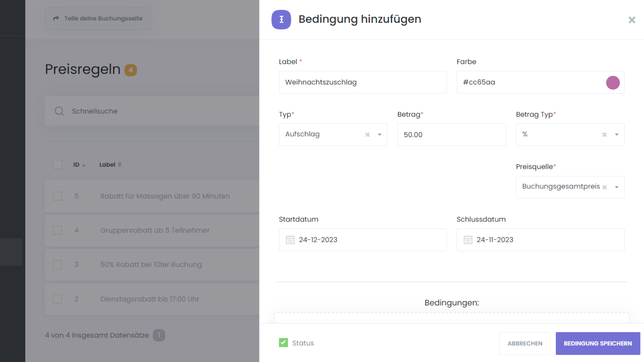Clear the Aufschlag type selection
Viewport: 644px width, 362px height.
pyautogui.click(x=368, y=134)
